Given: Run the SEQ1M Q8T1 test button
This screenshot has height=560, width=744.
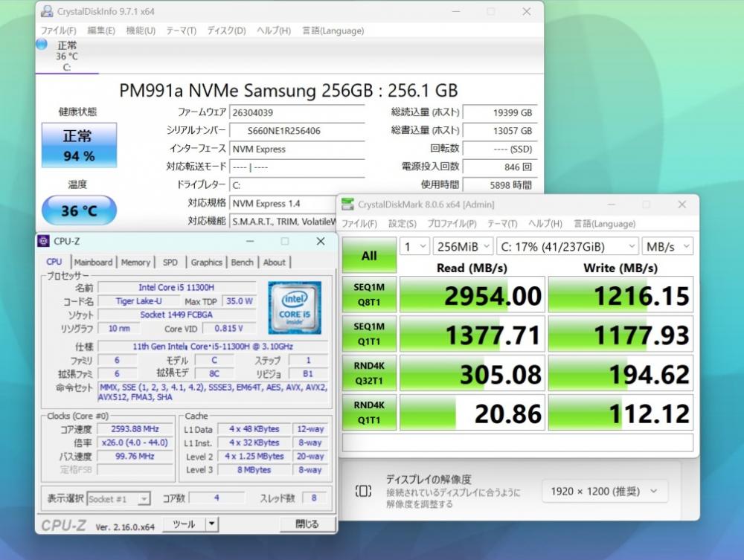Looking at the screenshot, I should pos(369,295).
